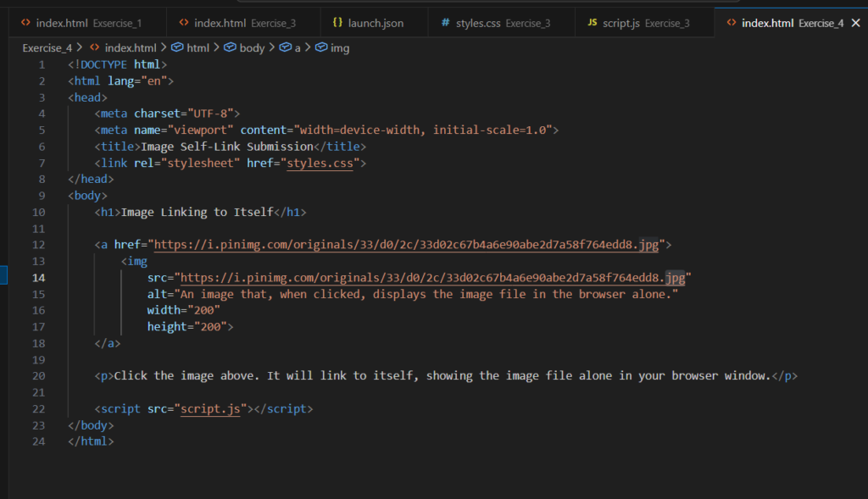Viewport: 868px width, 499px height.
Task: Click the HTML icon on Exsercise_1 tab
Action: click(x=25, y=23)
